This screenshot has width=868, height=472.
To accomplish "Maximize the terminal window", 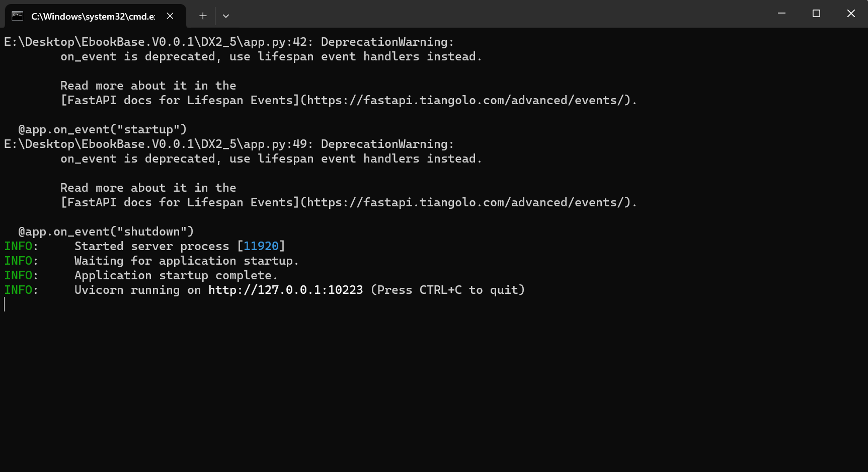I will [x=816, y=14].
